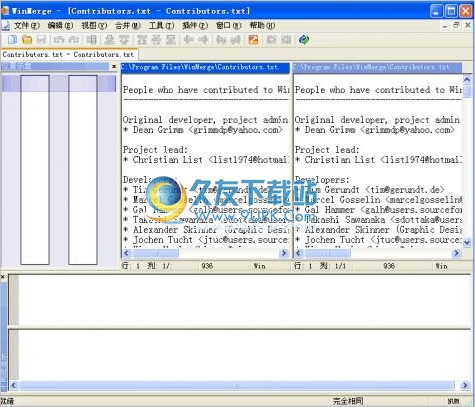Go to current difference icon

(156, 40)
